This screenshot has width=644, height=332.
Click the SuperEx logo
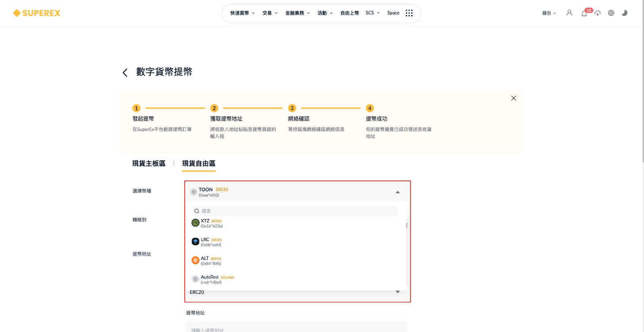[37, 13]
